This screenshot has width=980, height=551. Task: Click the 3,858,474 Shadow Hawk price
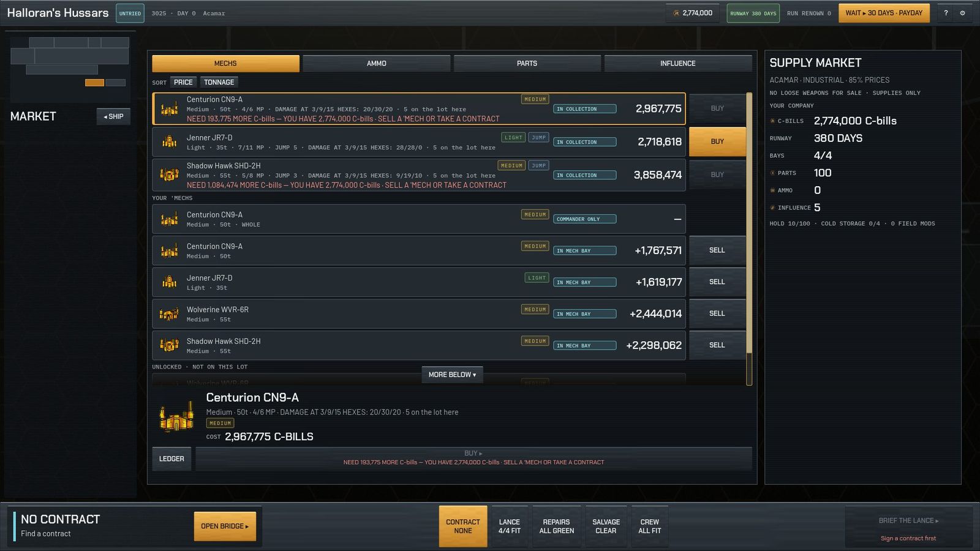pos(657,175)
